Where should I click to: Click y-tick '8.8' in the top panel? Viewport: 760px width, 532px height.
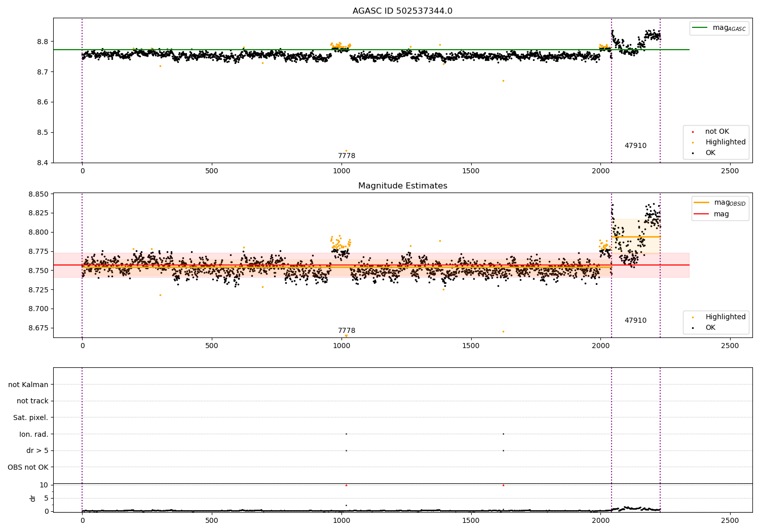(x=43, y=42)
